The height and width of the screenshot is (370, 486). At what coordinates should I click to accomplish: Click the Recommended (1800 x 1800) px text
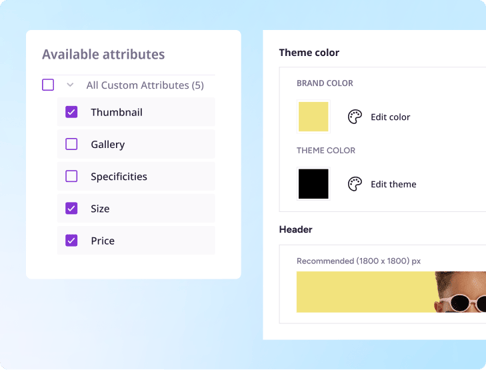[x=359, y=261]
